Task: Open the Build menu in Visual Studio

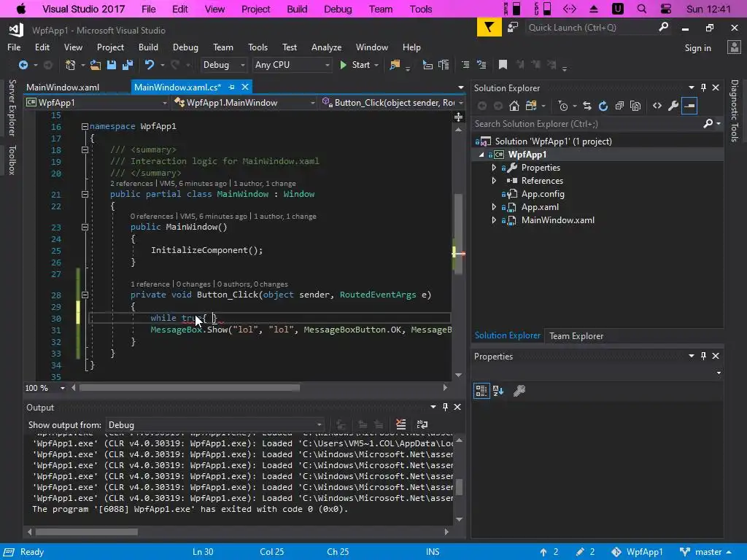Action: 148,47
